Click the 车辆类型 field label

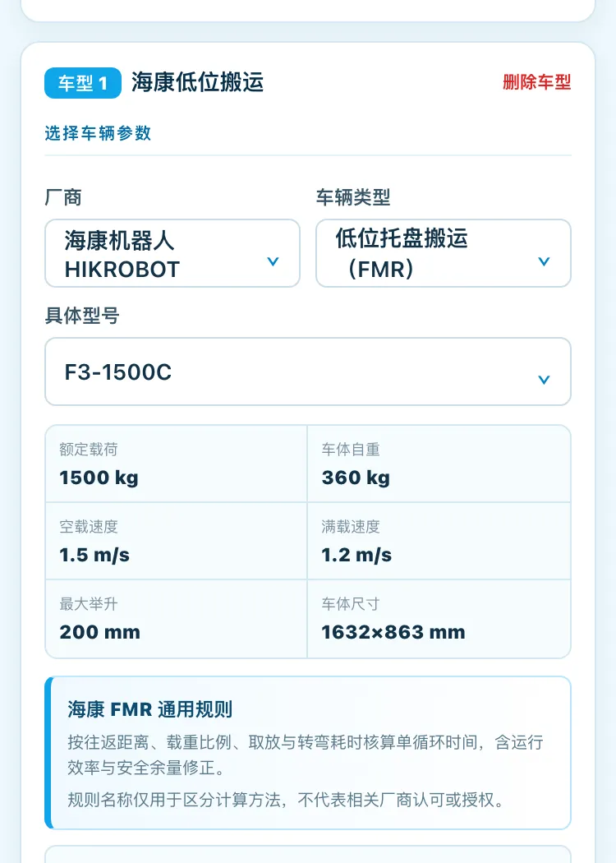point(353,197)
